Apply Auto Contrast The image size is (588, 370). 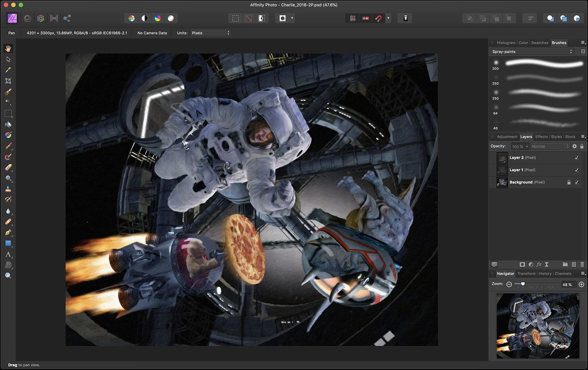click(145, 18)
